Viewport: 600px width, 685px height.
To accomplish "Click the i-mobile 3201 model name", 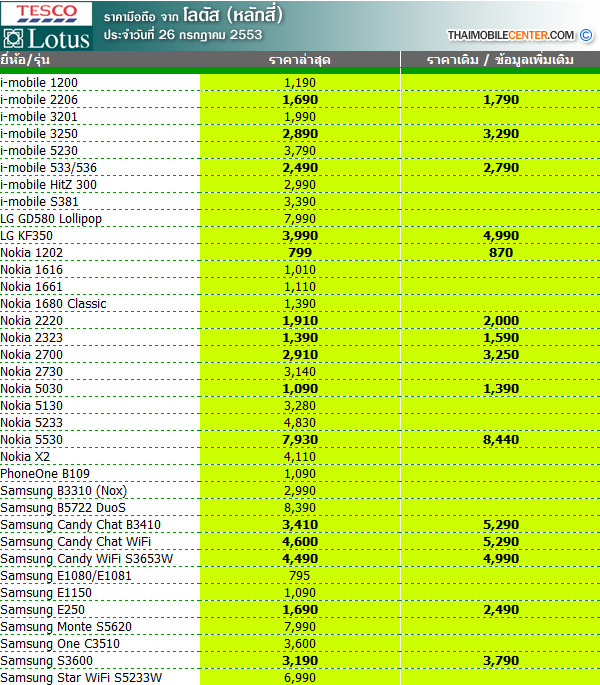I will pos(39,117).
